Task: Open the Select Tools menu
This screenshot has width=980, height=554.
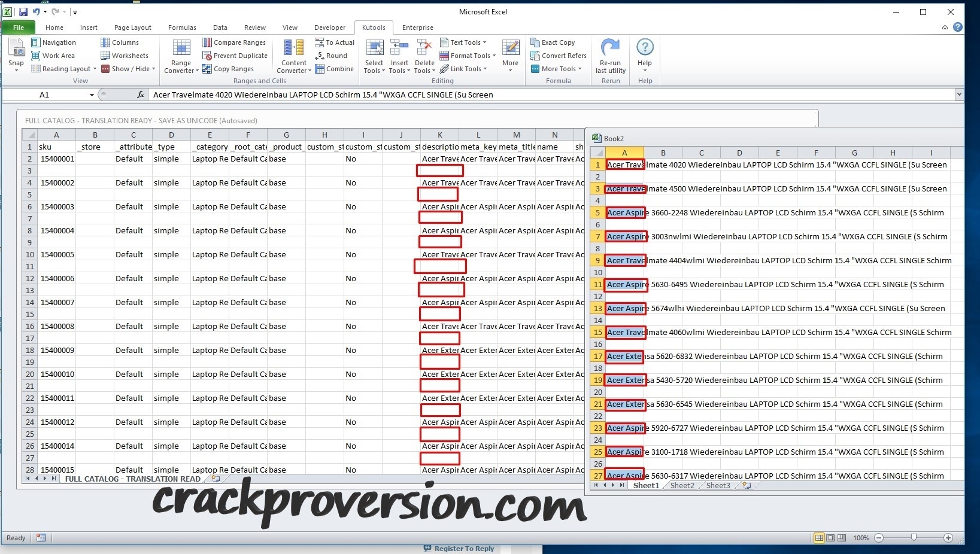Action: coord(374,56)
